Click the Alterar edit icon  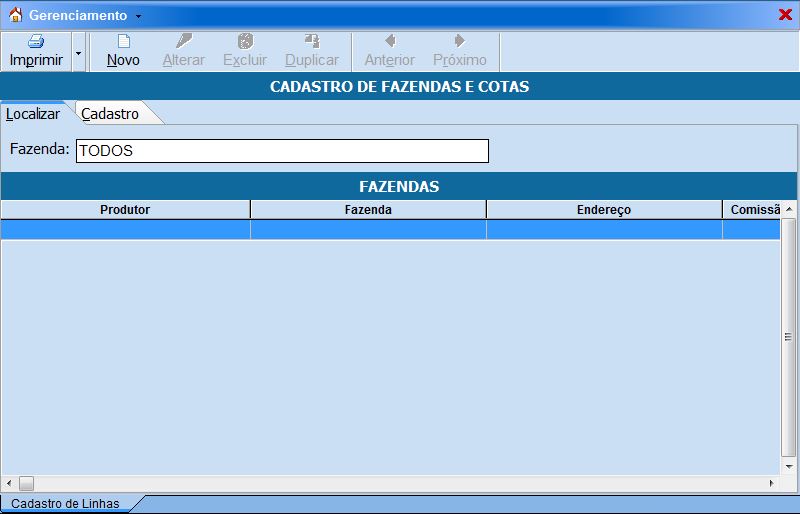[183, 42]
